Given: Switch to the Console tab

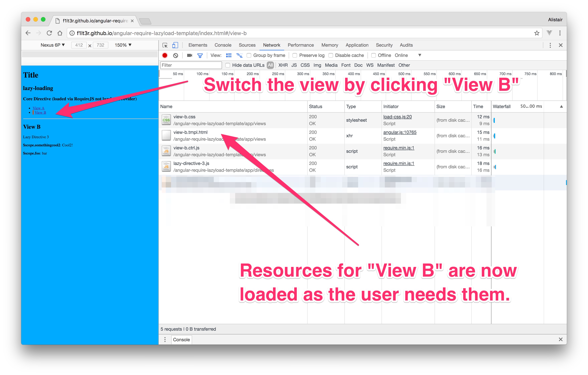Looking at the screenshot, I should click(x=223, y=45).
